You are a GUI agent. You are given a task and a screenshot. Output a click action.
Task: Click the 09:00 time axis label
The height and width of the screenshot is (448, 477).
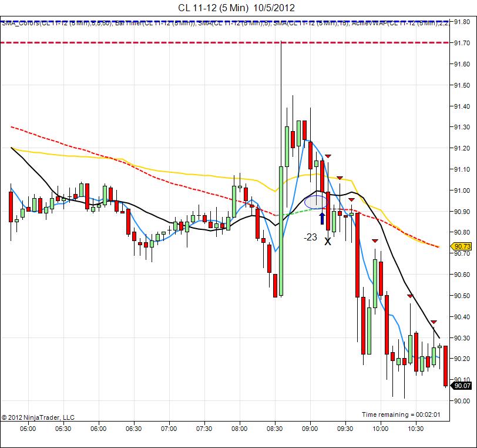(x=310, y=429)
